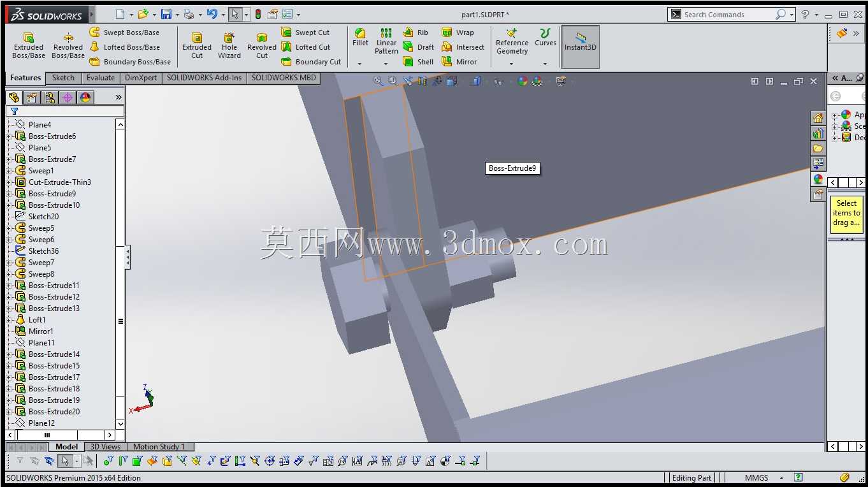The height and width of the screenshot is (487, 868).
Task: Switch to the Motion Study 1 tab
Action: tap(159, 447)
